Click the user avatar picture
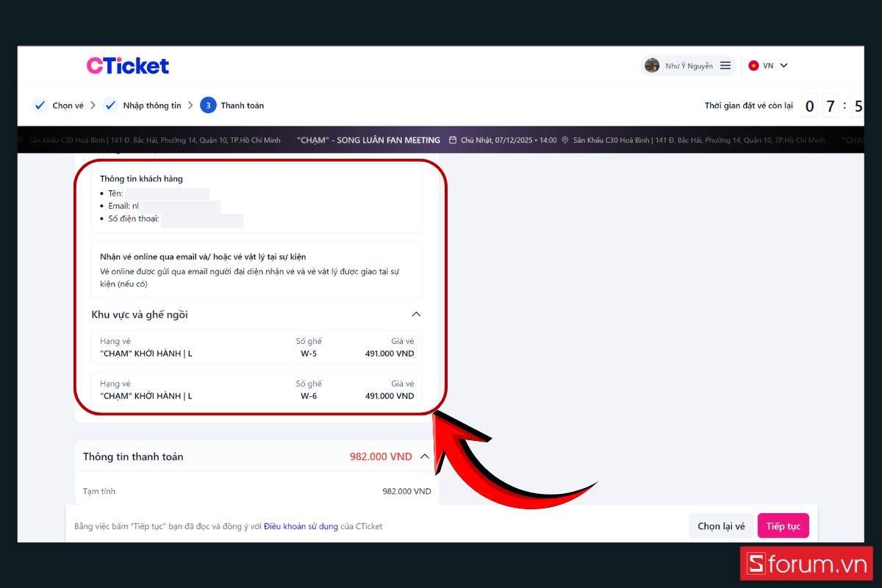The image size is (882, 588). [652, 65]
